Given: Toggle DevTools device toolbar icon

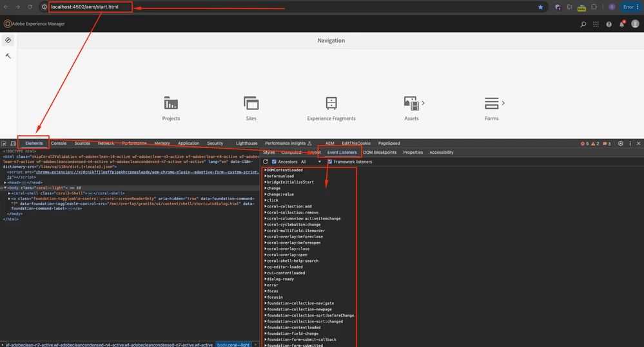Looking at the screenshot, I should pos(13,144).
